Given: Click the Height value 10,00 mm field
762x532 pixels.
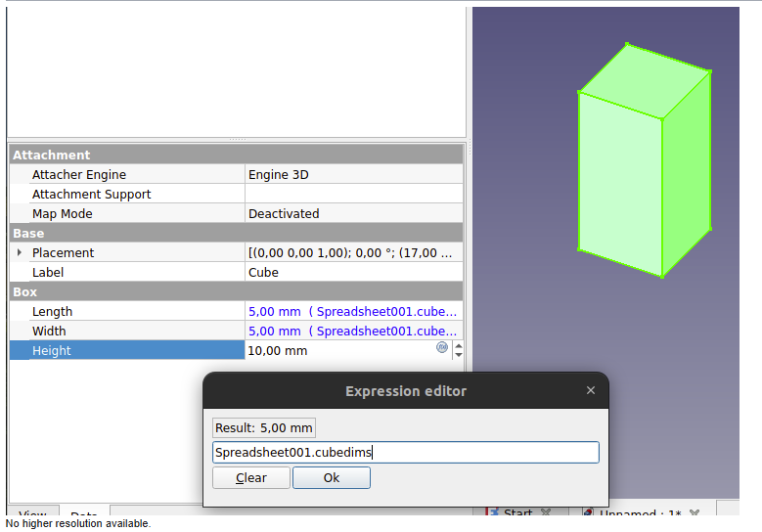Looking at the screenshot, I should [x=337, y=350].
